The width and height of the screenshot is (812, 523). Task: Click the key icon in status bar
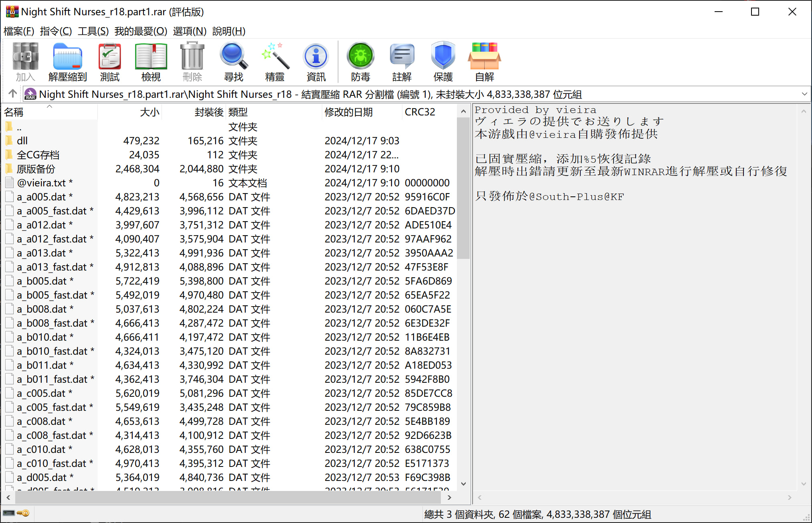23,513
